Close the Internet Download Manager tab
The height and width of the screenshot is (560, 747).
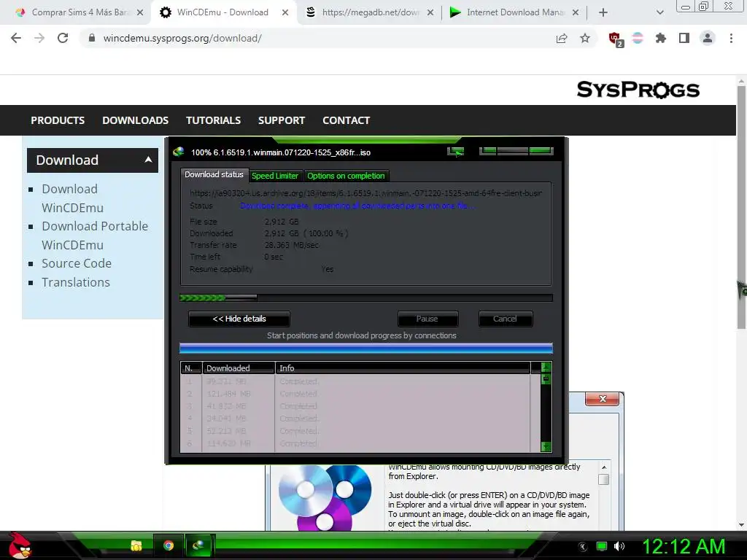pyautogui.click(x=576, y=12)
